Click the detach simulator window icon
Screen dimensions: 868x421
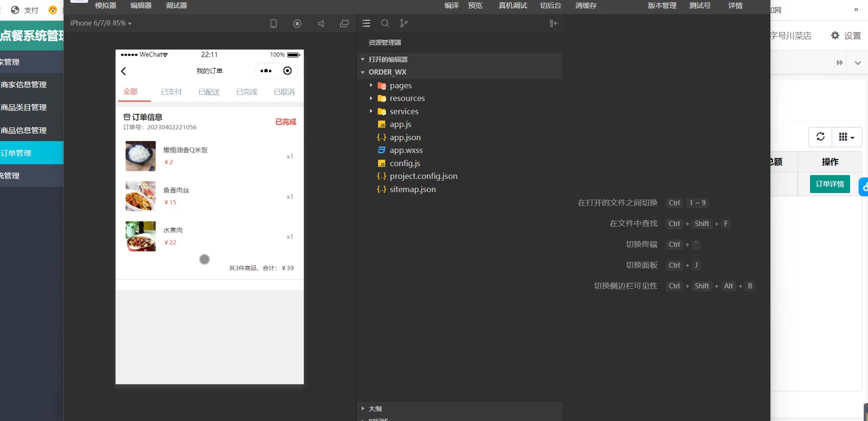tap(344, 24)
